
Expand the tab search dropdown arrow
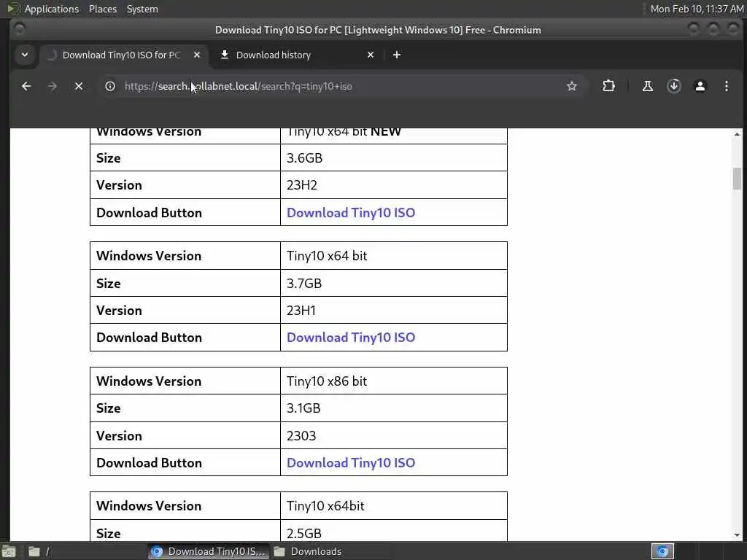tap(25, 55)
